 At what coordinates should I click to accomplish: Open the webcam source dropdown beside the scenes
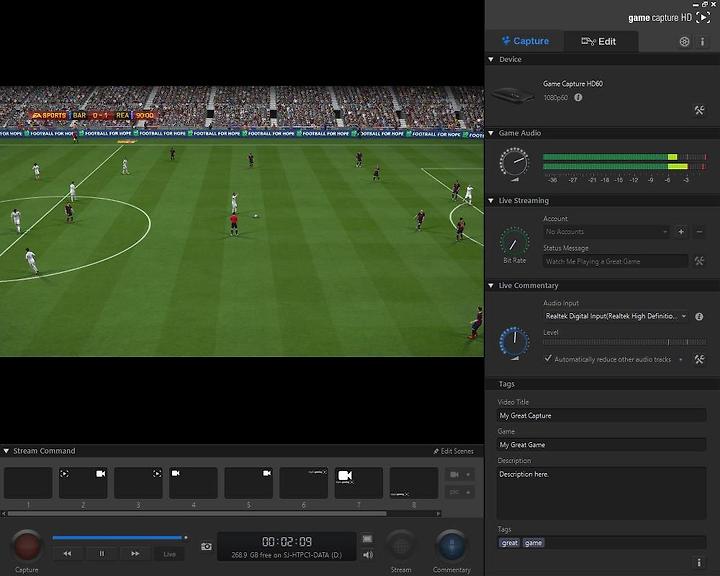coord(460,474)
